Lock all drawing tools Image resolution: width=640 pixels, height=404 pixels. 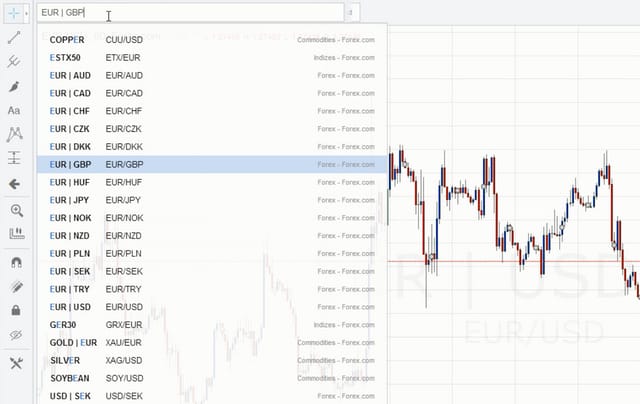[x=16, y=310]
